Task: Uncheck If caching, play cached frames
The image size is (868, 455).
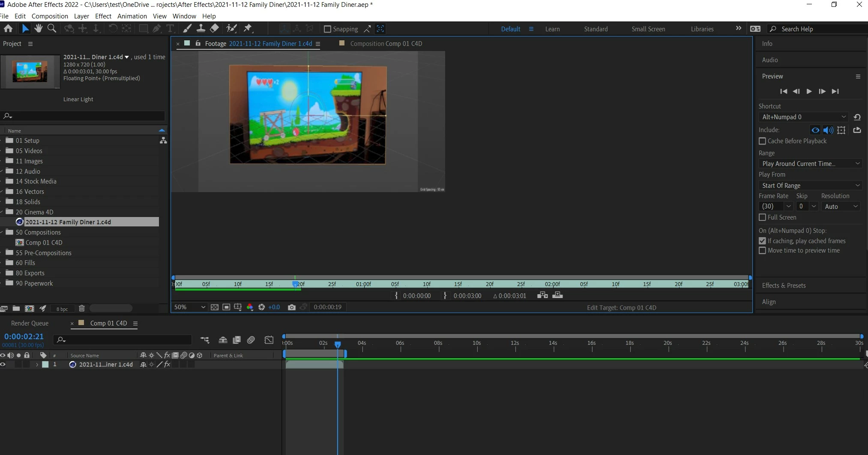Action: pos(762,241)
